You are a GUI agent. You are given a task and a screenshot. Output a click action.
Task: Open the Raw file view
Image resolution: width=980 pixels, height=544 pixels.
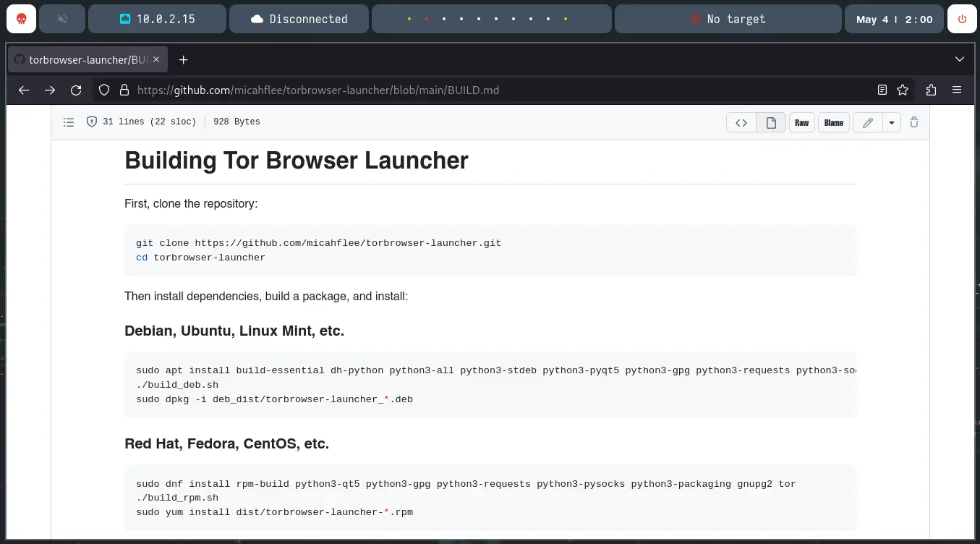click(802, 122)
